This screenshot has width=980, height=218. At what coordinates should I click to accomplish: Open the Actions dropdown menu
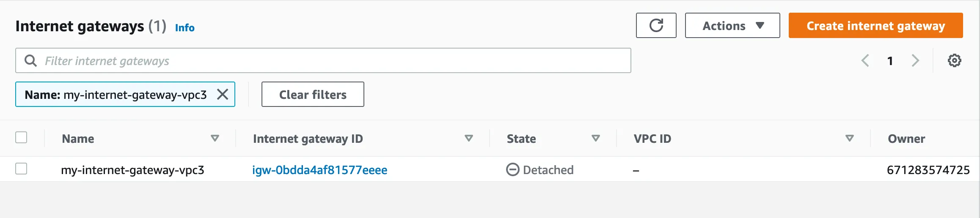point(732,26)
